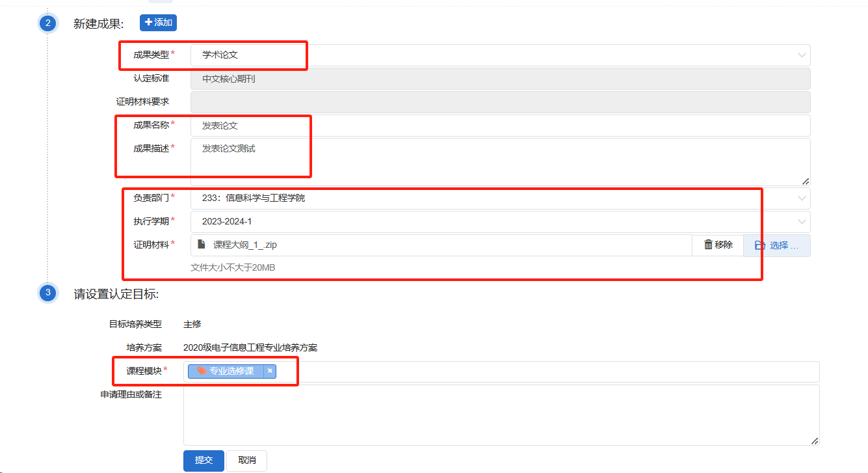Click empty area of the 课程模块 field
This screenshot has width=868, height=473.
point(546,372)
